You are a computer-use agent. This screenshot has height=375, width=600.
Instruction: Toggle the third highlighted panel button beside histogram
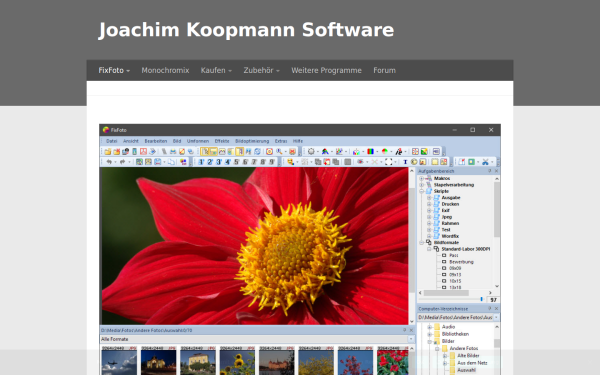pos(240,152)
